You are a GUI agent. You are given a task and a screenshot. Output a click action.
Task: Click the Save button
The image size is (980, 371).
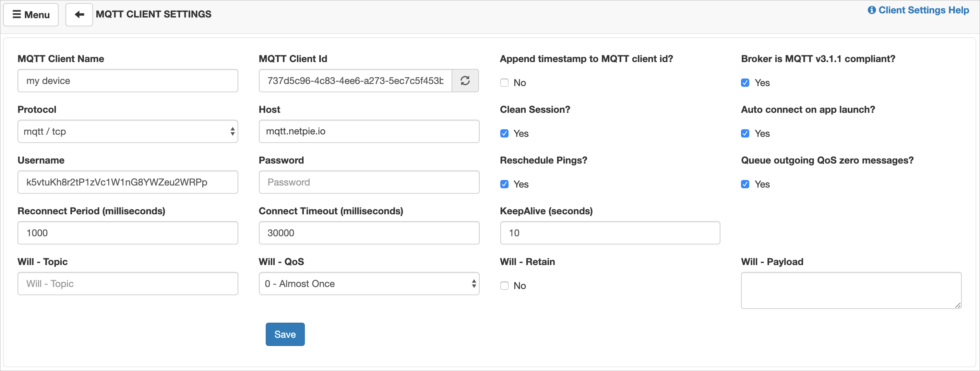point(285,334)
